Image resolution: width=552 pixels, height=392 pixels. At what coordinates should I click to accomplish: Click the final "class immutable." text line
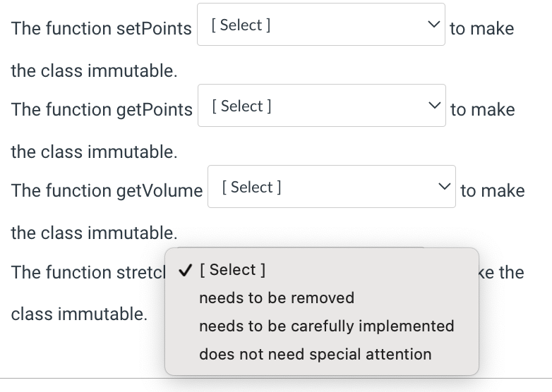79,314
